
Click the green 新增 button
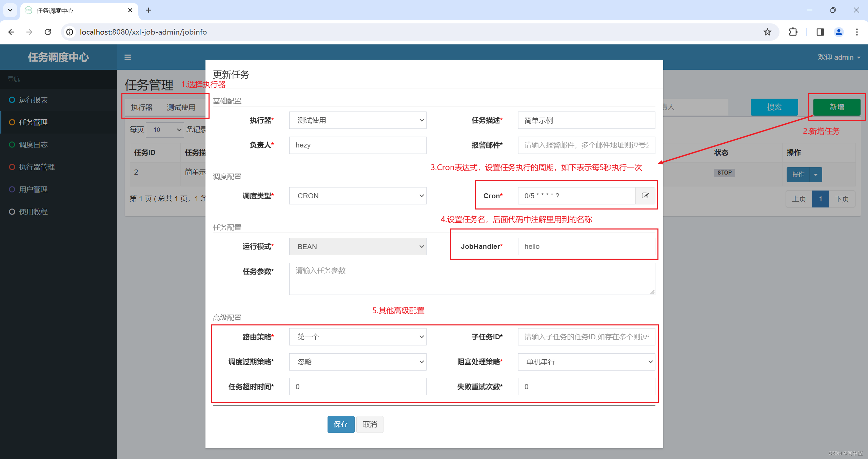click(837, 107)
